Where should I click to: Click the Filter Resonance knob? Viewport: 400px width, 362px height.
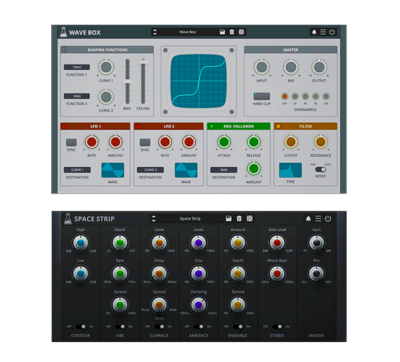pos(321,142)
